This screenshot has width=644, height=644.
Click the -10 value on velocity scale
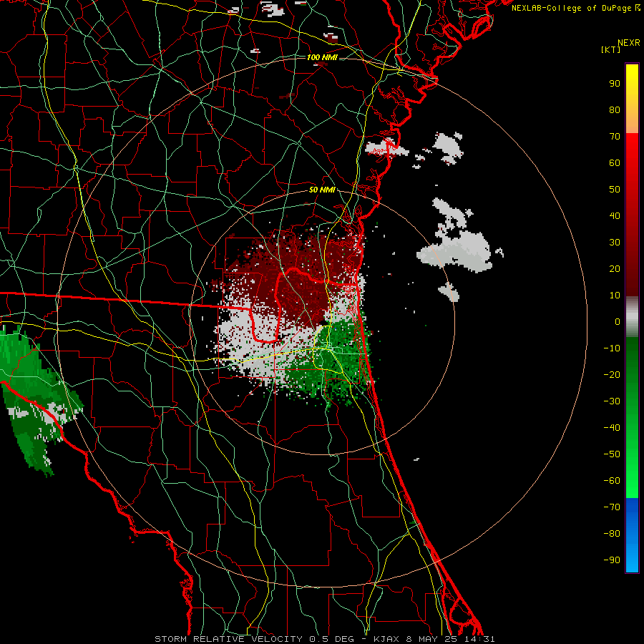coord(612,348)
